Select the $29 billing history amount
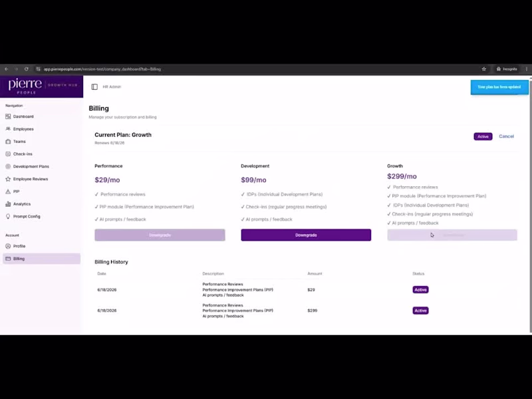 coord(311,290)
